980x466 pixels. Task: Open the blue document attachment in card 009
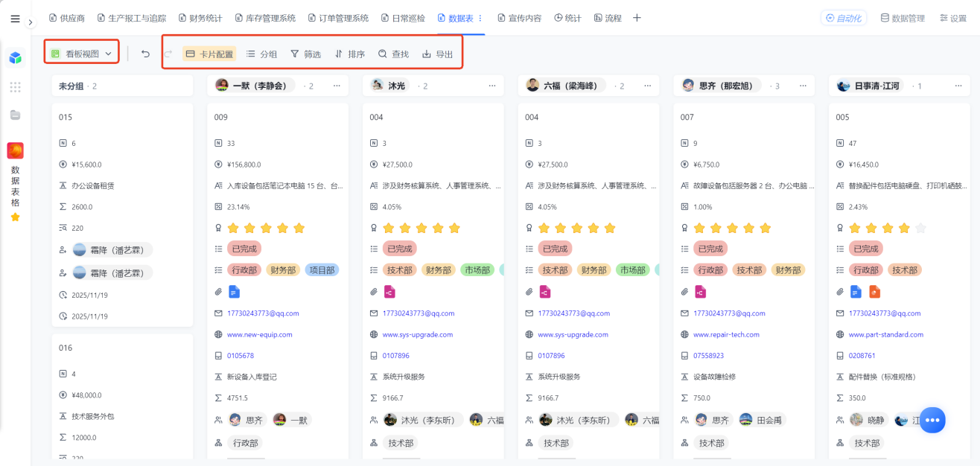click(x=234, y=291)
